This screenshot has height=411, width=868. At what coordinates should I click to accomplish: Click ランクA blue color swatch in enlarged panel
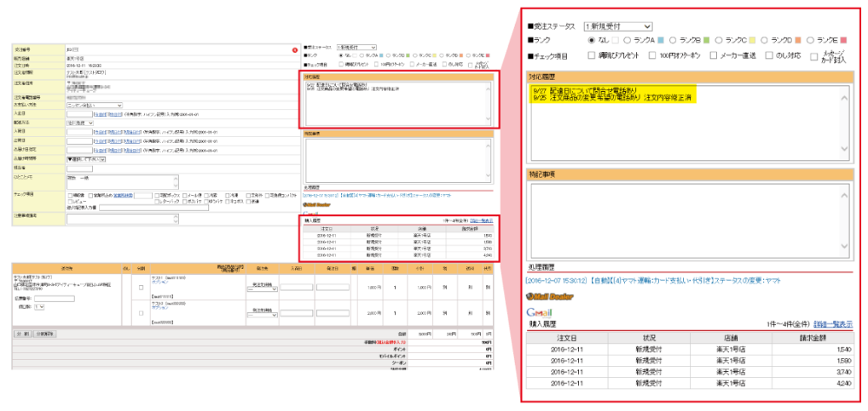pos(661,41)
